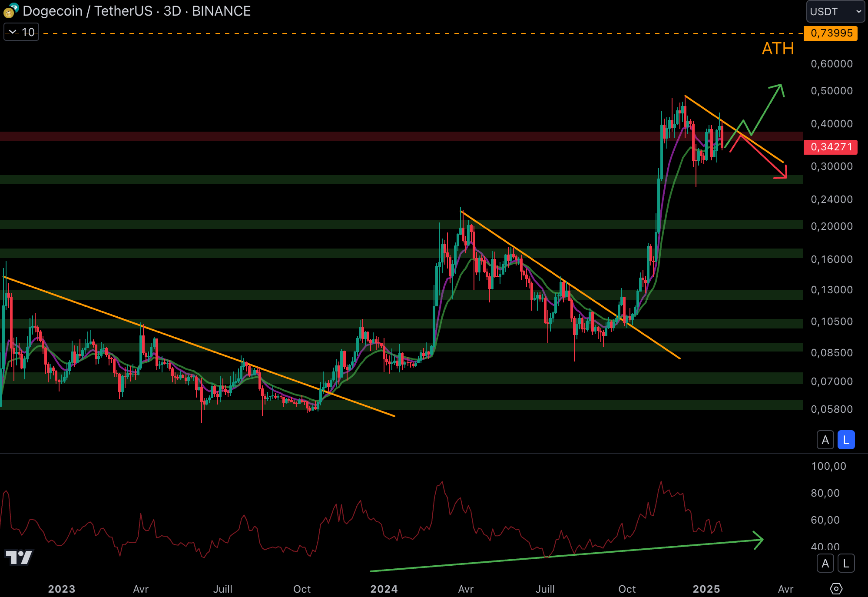This screenshot has height=597, width=868.
Task: Toggle auto scale A on price pane
Action: coord(825,440)
